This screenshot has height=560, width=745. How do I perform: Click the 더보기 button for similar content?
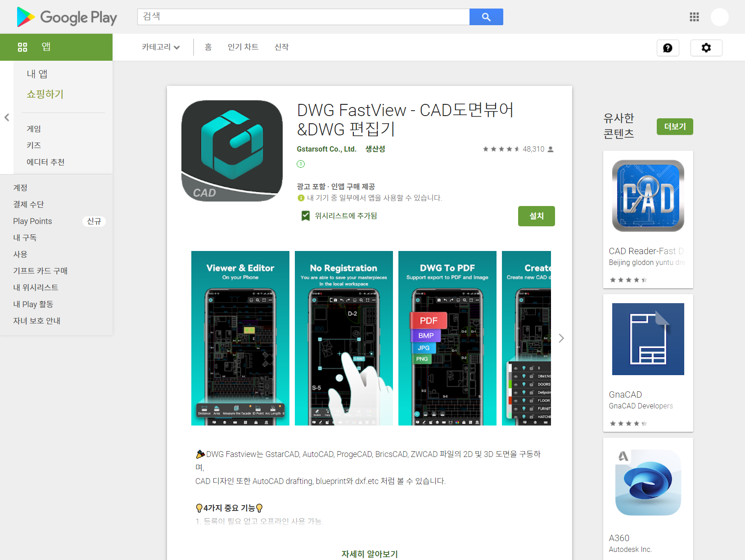pos(675,126)
